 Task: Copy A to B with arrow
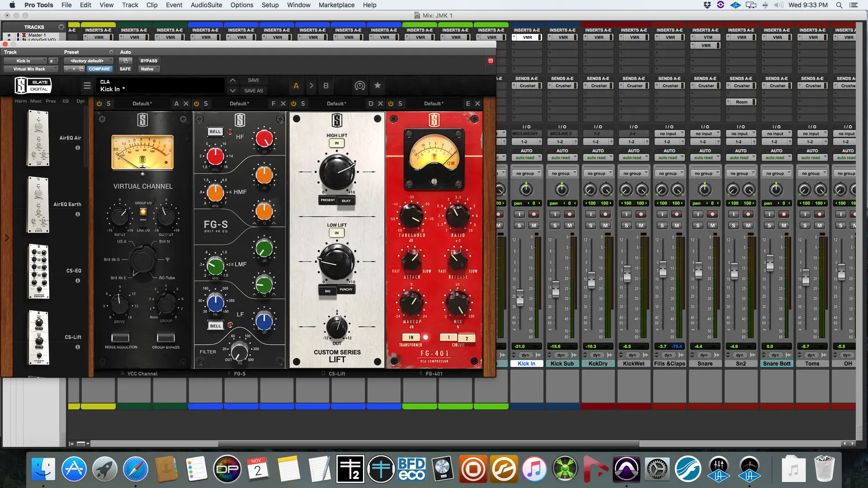click(x=311, y=85)
